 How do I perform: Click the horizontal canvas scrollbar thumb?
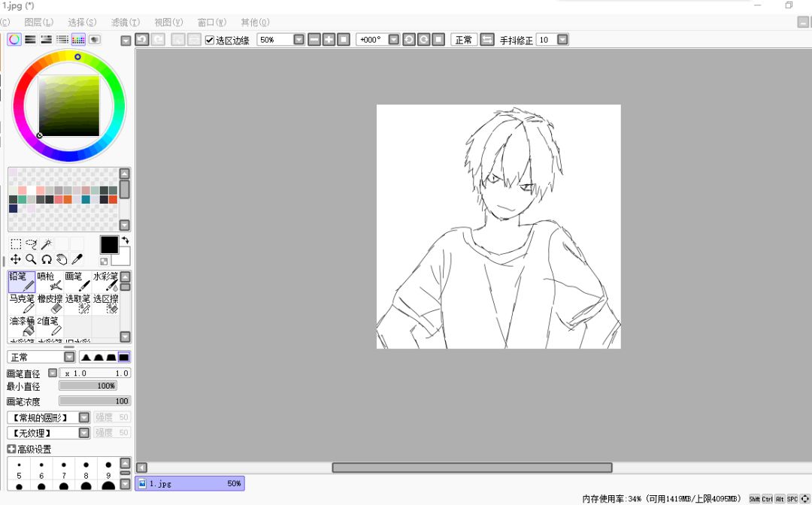pyautogui.click(x=471, y=467)
